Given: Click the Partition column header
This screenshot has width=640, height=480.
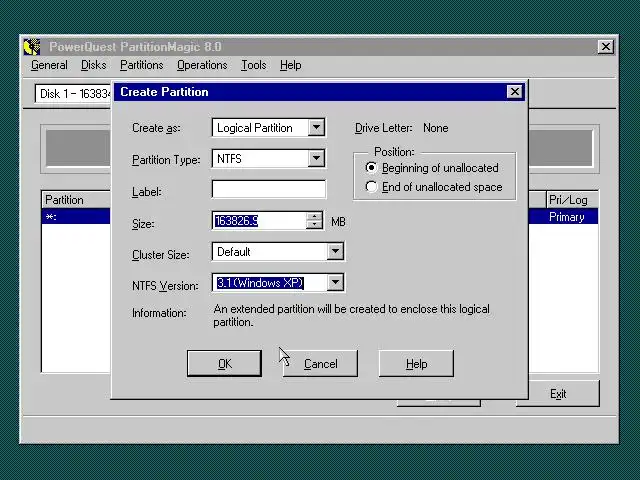Looking at the screenshot, I should [76, 200].
